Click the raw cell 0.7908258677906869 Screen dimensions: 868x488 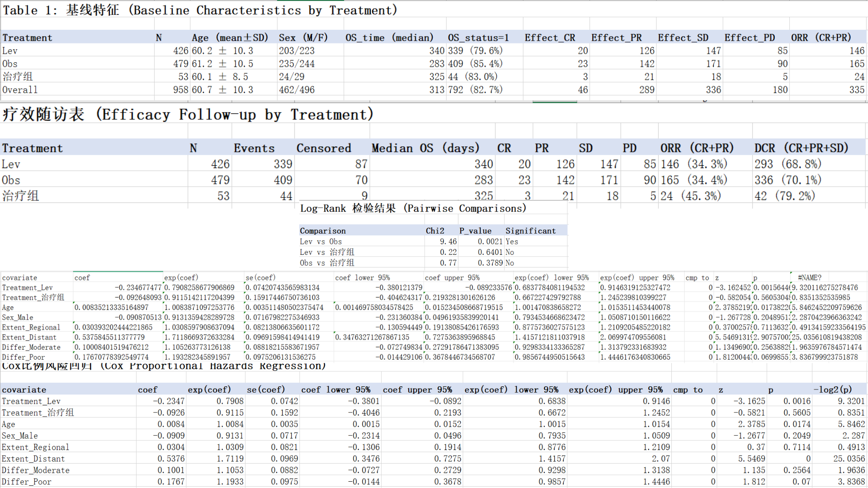coord(199,288)
